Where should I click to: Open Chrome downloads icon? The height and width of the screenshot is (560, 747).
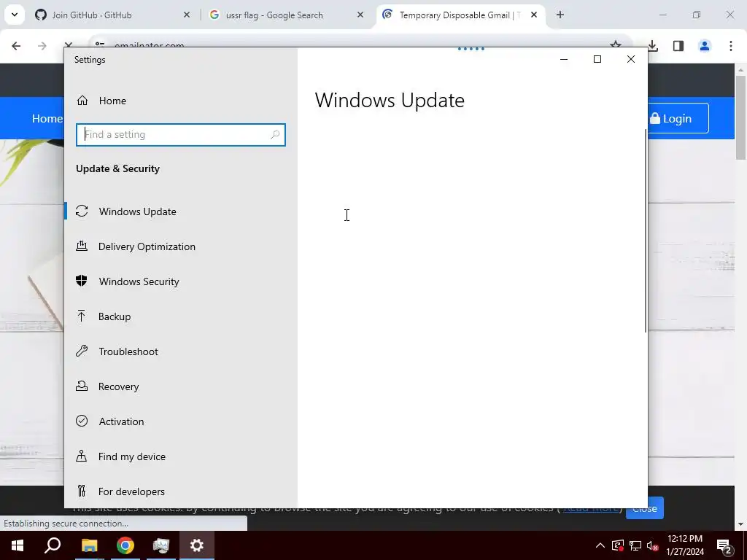click(653, 46)
